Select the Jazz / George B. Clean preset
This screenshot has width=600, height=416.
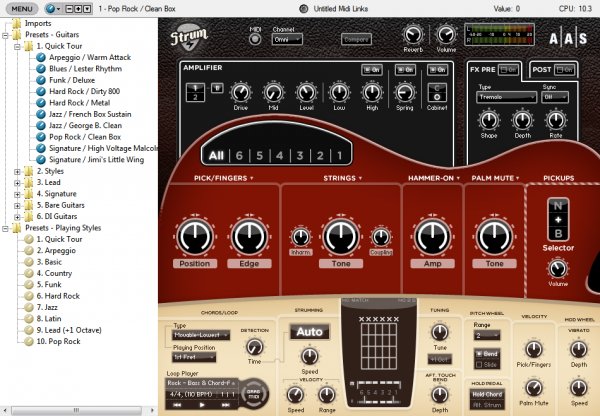[x=85, y=126]
